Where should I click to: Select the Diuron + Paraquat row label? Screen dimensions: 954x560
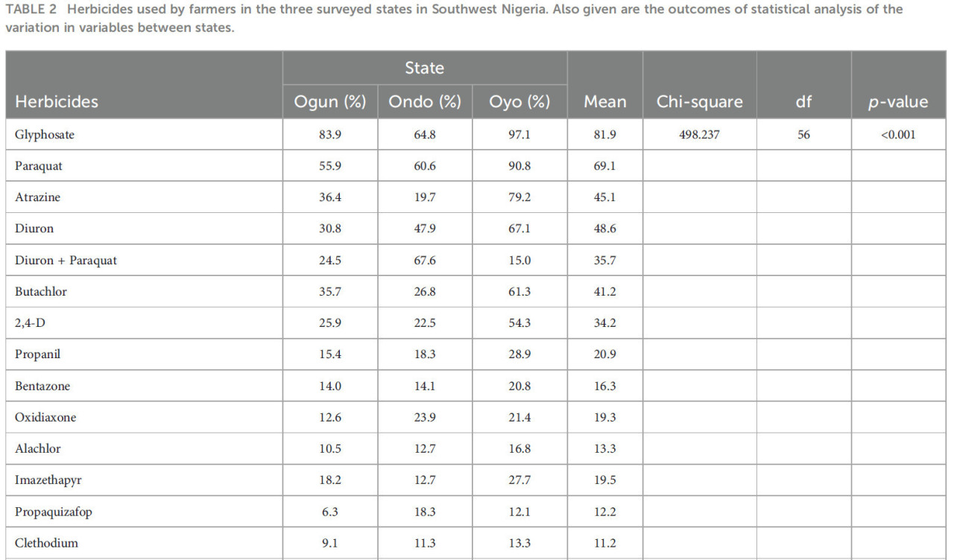coord(66,260)
